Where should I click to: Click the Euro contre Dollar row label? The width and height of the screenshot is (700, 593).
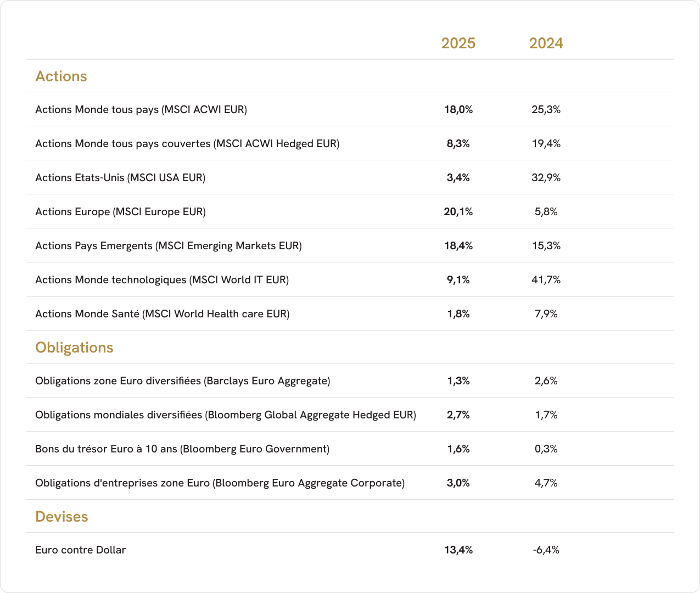pyautogui.click(x=81, y=550)
